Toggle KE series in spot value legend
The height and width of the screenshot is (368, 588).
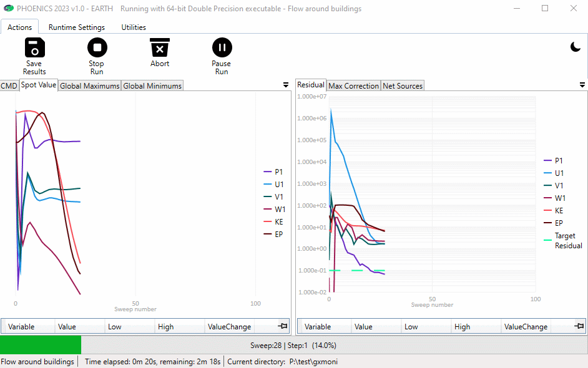tap(278, 221)
